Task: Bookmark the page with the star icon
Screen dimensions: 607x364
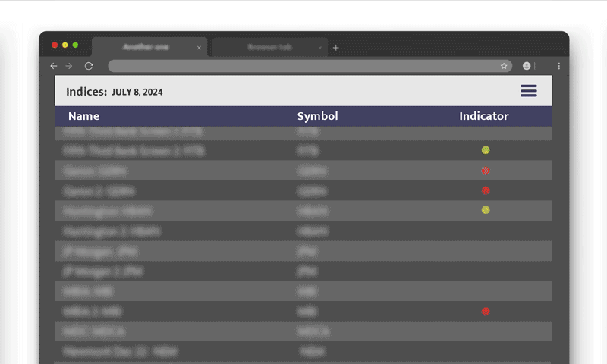Action: (x=503, y=67)
